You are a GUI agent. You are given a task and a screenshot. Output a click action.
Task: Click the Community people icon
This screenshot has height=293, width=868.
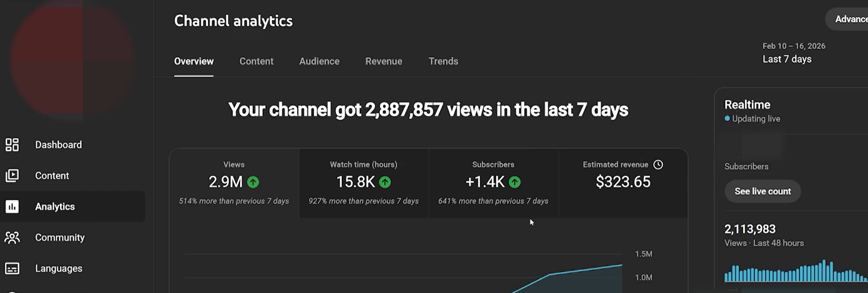pyautogui.click(x=12, y=237)
